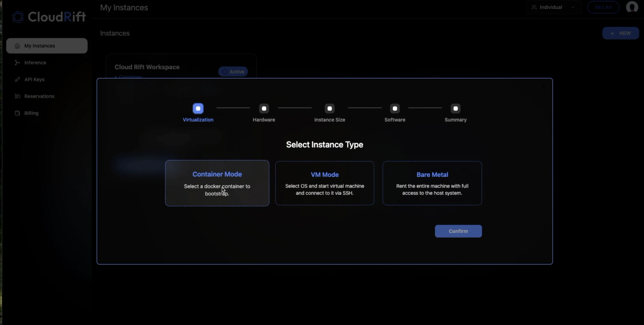This screenshot has height=325, width=644.
Task: Click the Individual account people icon
Action: [x=534, y=7]
